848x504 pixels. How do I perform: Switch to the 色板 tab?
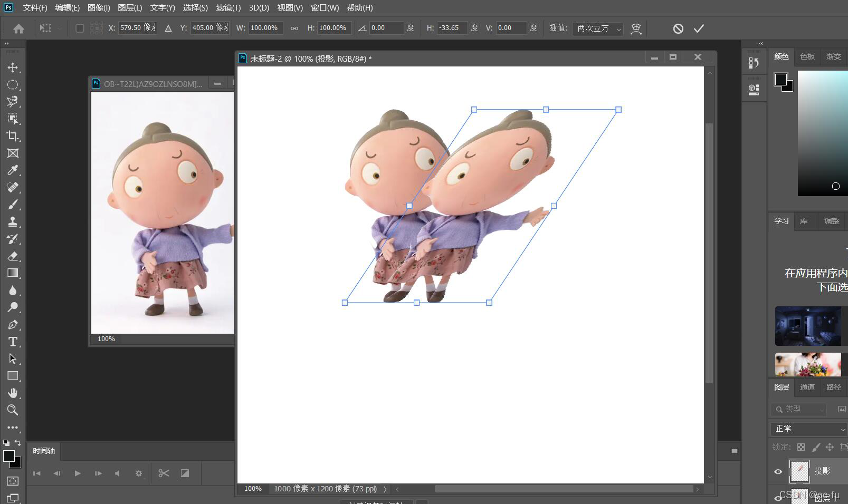(807, 56)
